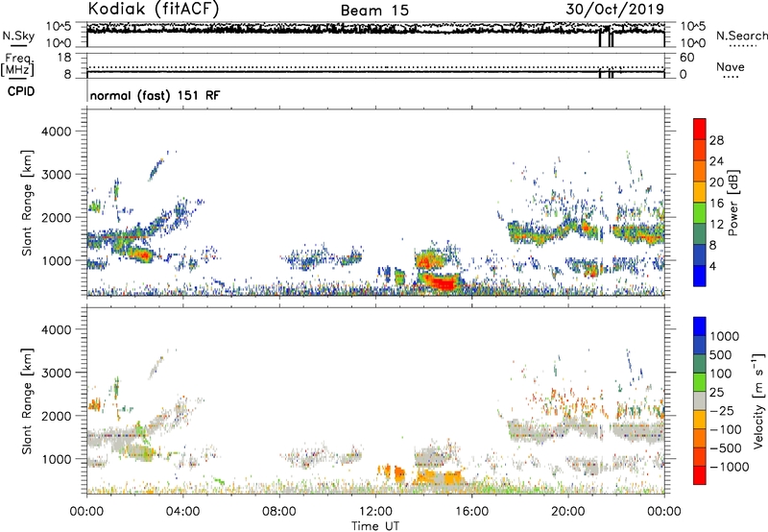
Task: Click the 'Beam 15' heading
Action: [x=374, y=11]
